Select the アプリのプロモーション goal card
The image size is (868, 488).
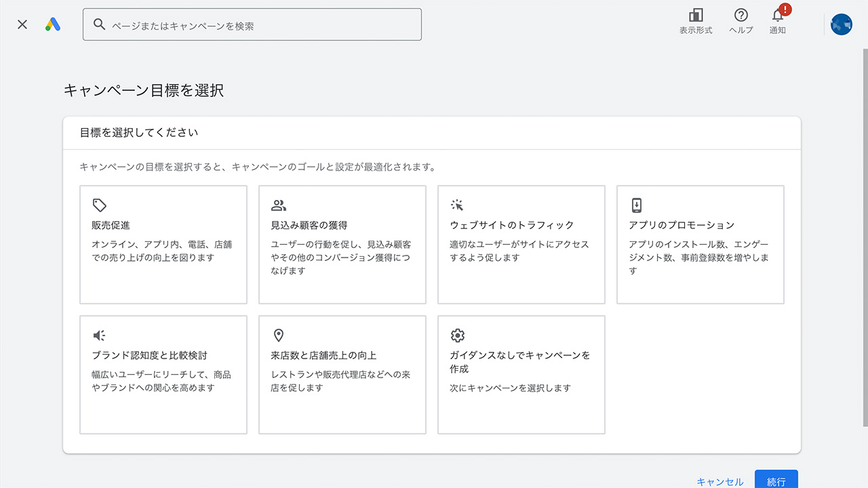pyautogui.click(x=700, y=244)
